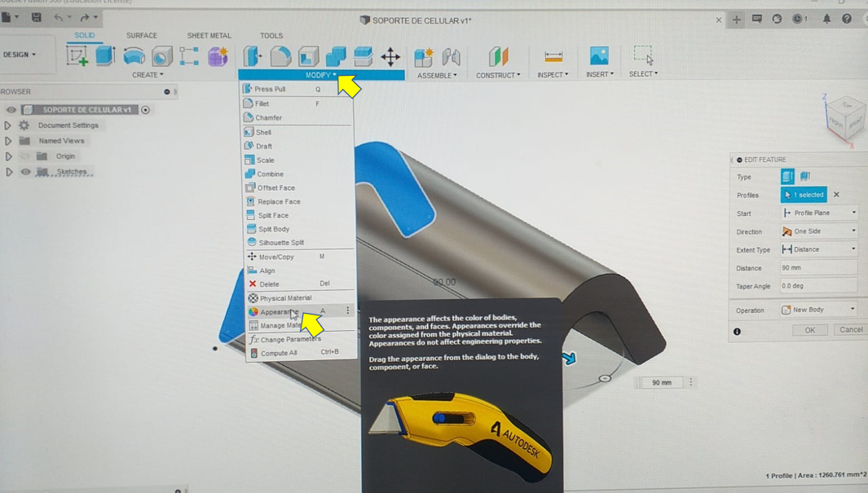Open the DESIGN workspace dropdown

(x=20, y=55)
